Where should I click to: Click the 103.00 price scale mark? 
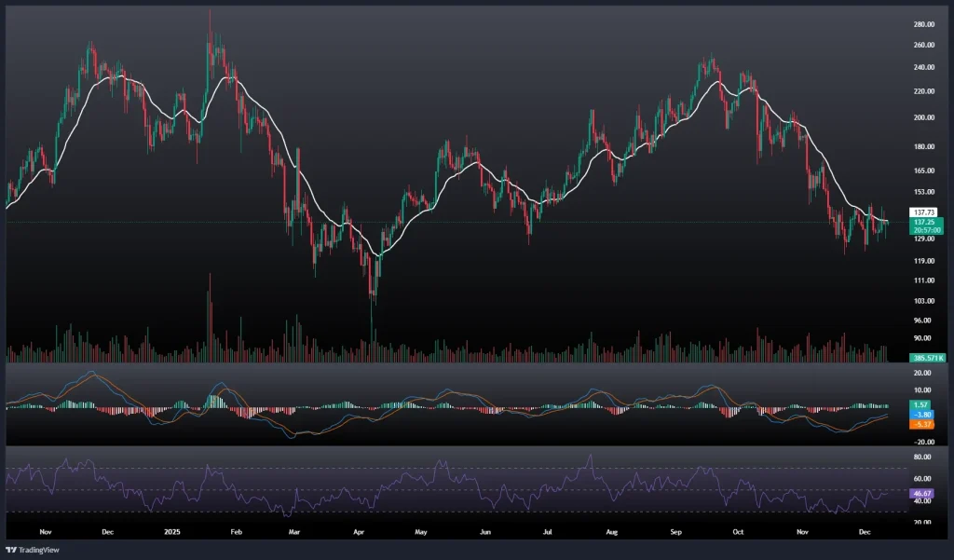pos(924,301)
